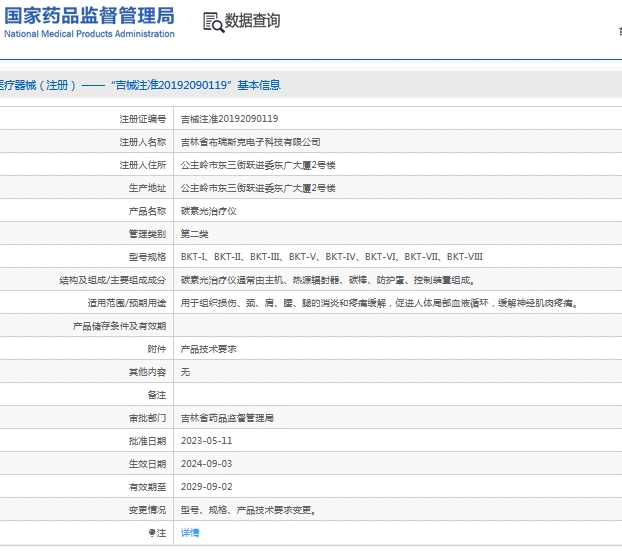Click the 批准日期 label
This screenshot has width=622, height=552.
[147, 441]
